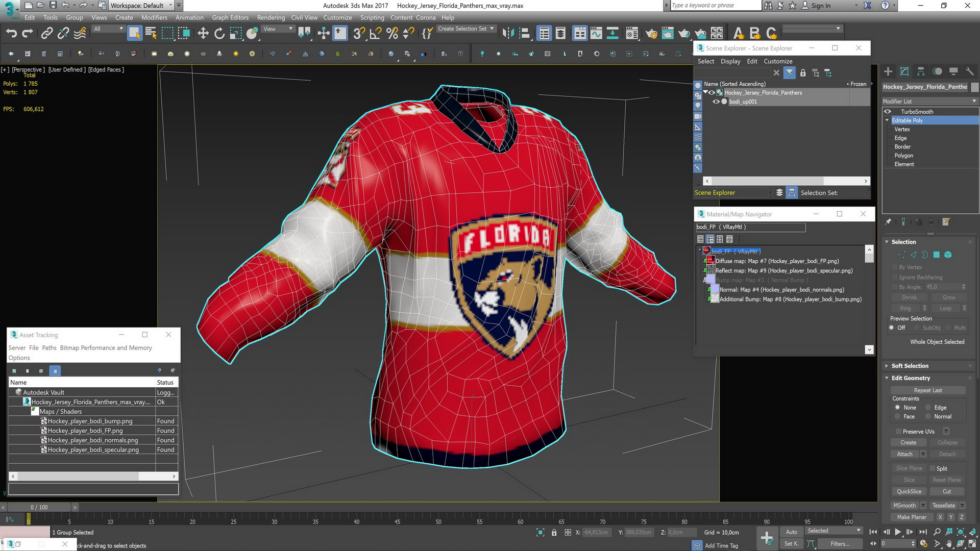Open the Modifier List dropdown
Image resolution: width=980 pixels, height=551 pixels.
930,102
